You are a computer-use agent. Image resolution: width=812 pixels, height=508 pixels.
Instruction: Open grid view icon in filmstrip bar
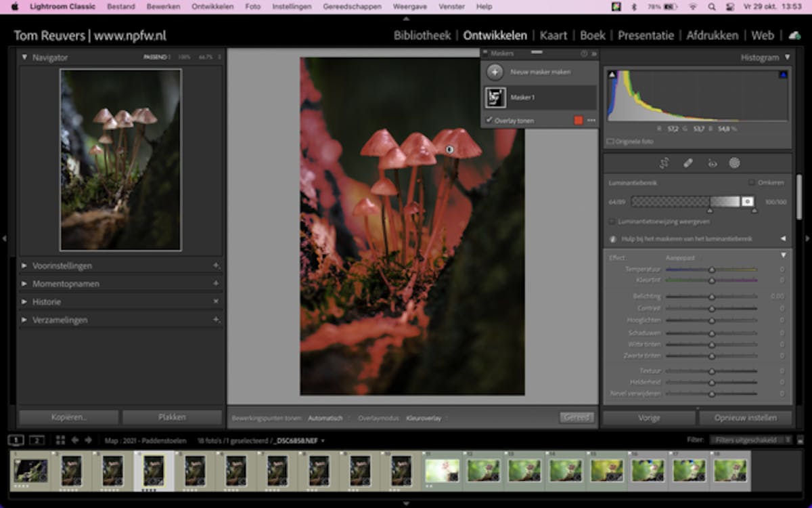click(60, 440)
